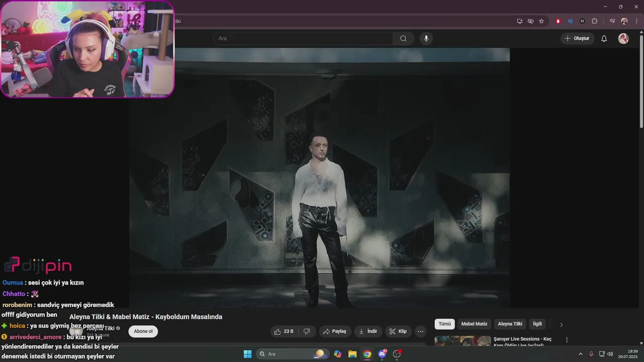
Task: Open YouTube notifications bell
Action: pos(604,39)
